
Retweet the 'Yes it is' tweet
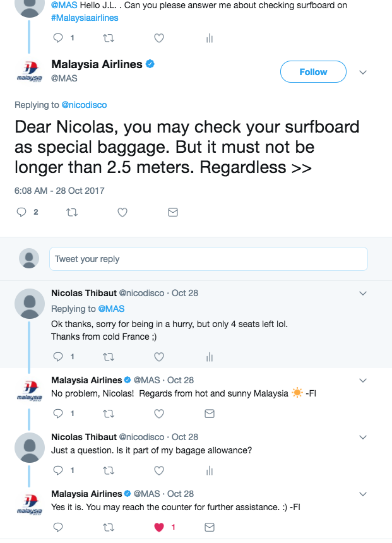(109, 527)
